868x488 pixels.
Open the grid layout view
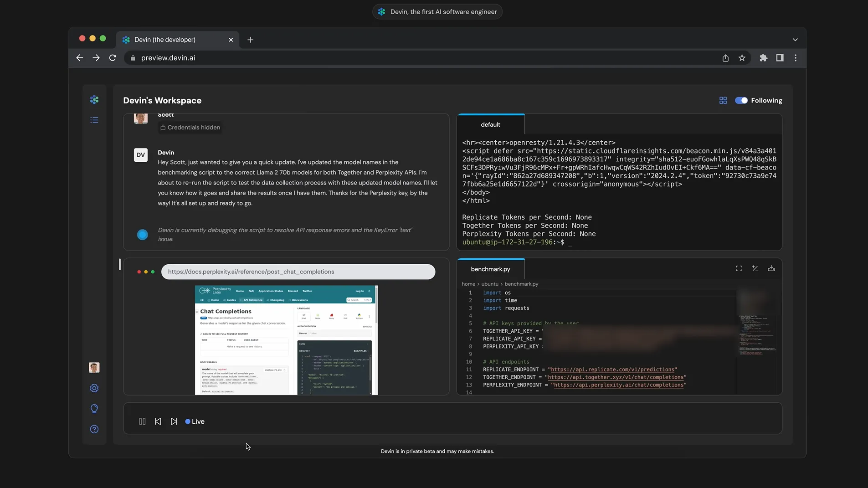coord(723,100)
